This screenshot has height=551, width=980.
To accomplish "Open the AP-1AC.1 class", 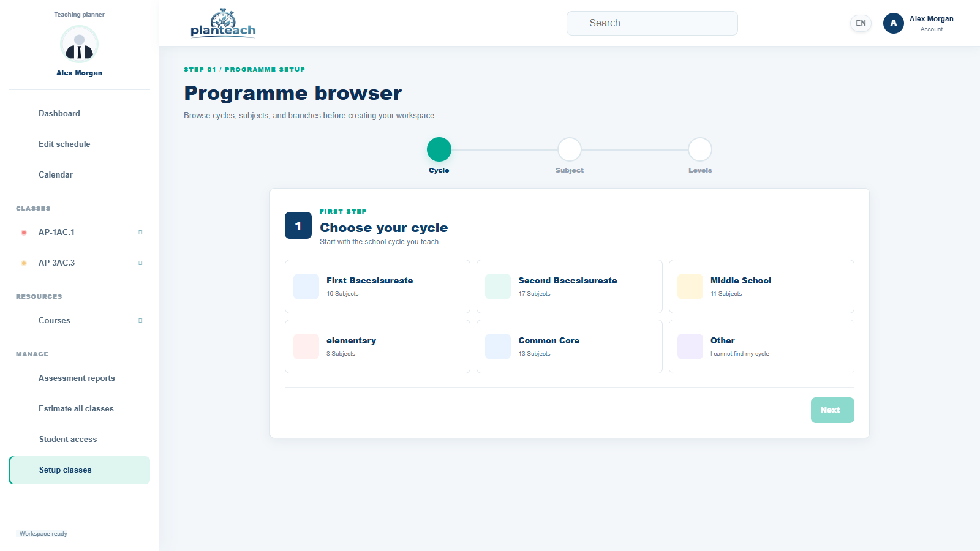I will [79, 233].
